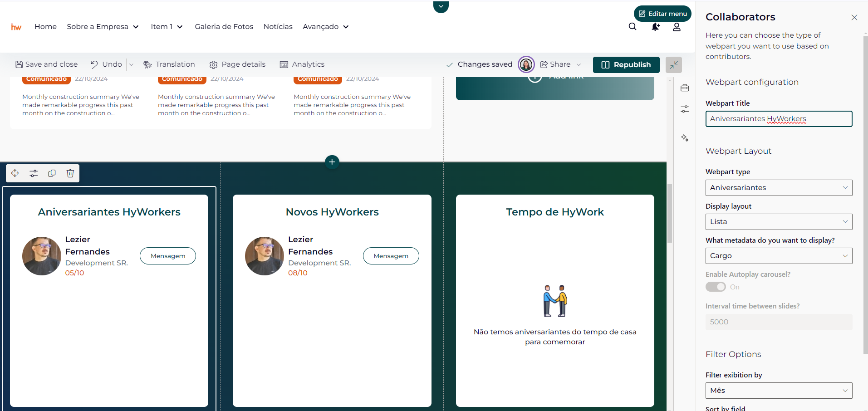Open Sobre a Empresa menu
868x411 pixels.
pyautogui.click(x=103, y=27)
